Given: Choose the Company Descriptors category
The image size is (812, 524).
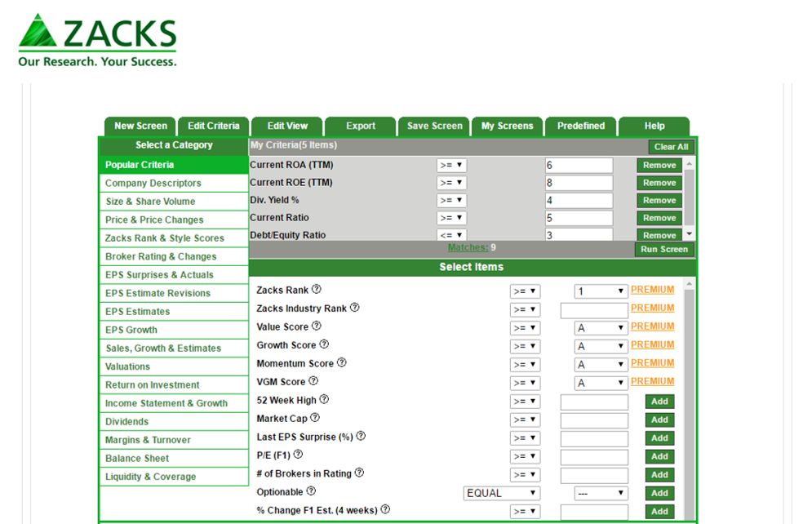Looking at the screenshot, I should [174, 184].
